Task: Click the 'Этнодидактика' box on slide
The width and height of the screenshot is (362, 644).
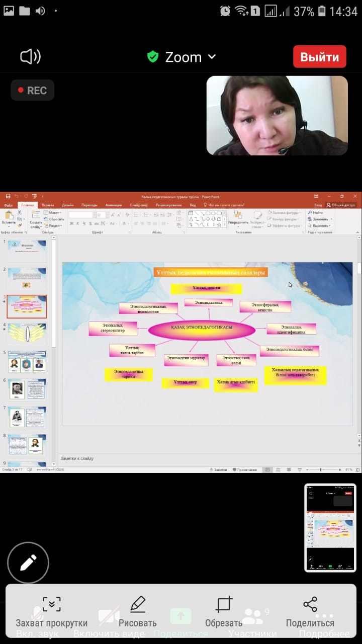Action: [208, 302]
